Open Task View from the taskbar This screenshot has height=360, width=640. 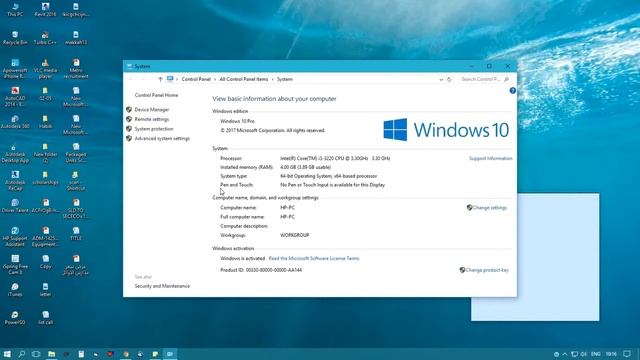pos(36,354)
